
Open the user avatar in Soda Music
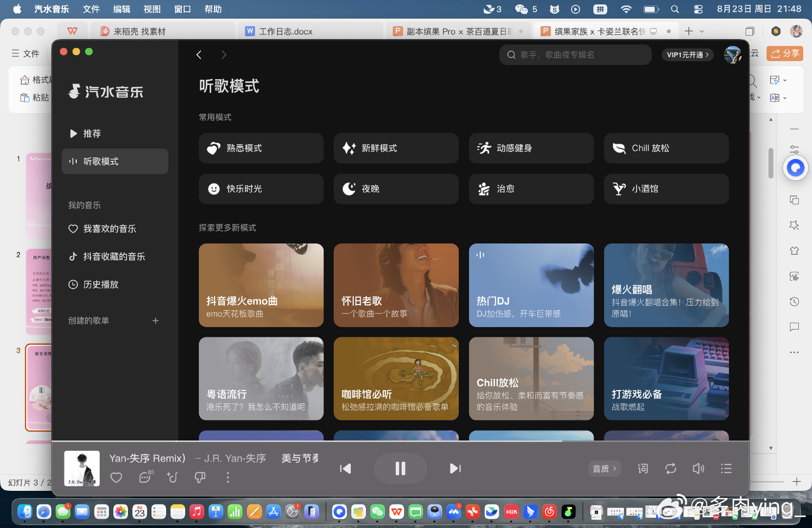732,55
